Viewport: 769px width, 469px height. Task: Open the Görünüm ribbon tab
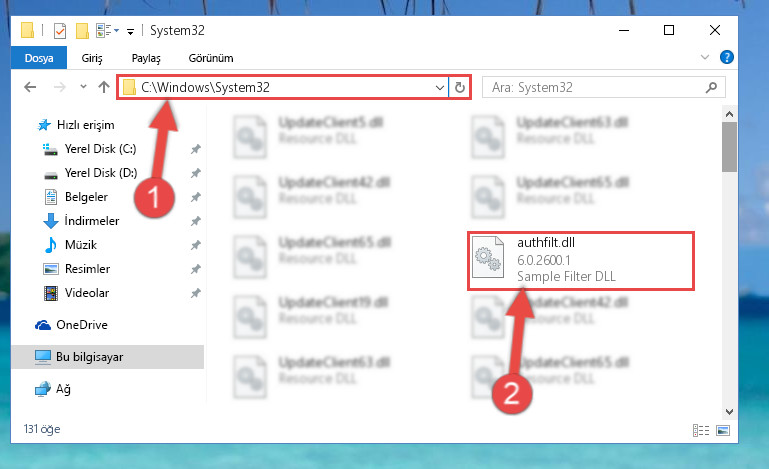[211, 58]
